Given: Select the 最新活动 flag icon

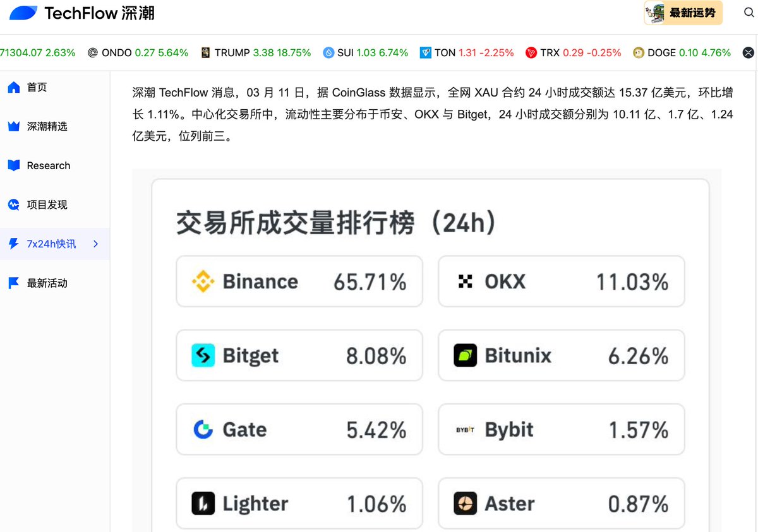Looking at the screenshot, I should (14, 283).
